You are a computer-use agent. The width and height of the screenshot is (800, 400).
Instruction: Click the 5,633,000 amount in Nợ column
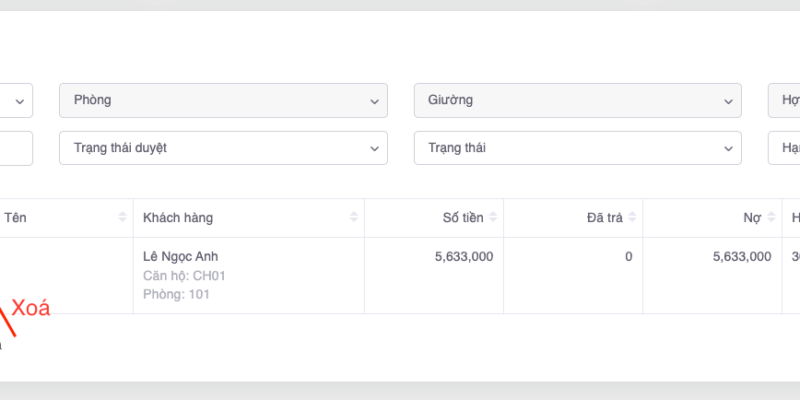(x=742, y=257)
